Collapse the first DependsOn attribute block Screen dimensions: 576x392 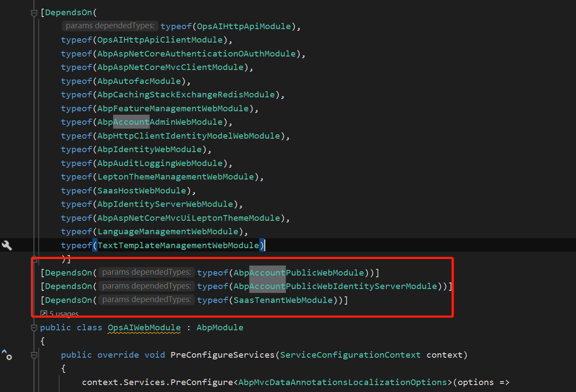34,13
